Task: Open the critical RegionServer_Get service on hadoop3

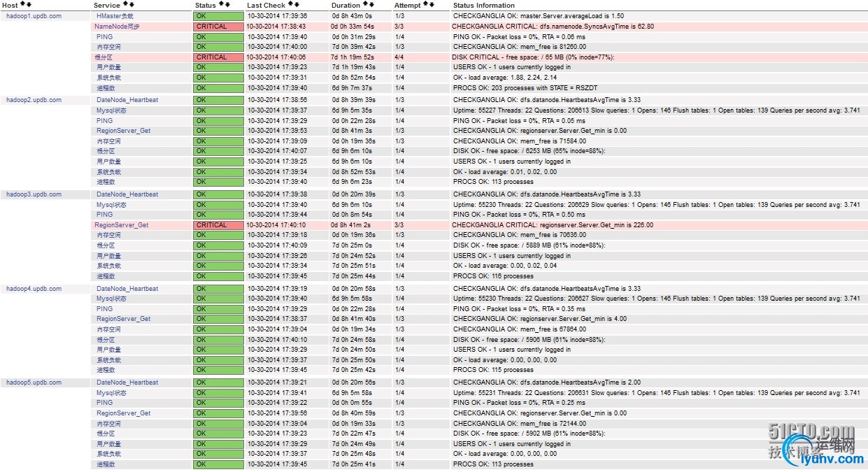Action: pyautogui.click(x=122, y=225)
